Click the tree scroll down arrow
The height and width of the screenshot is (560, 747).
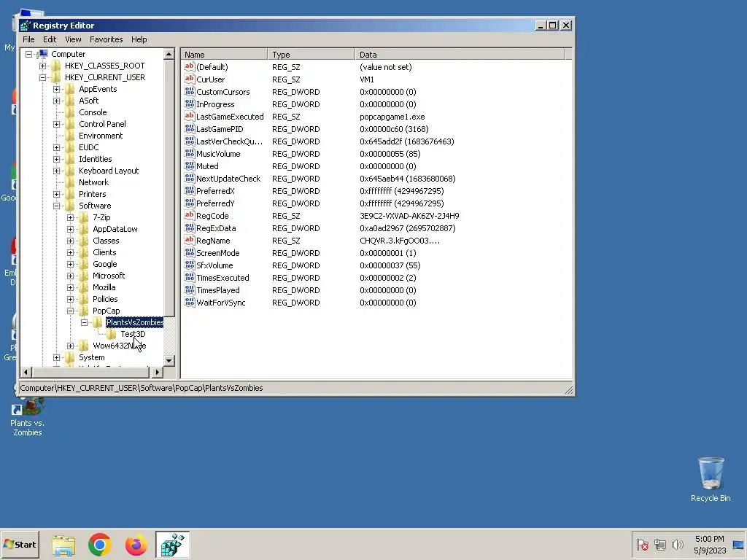coord(169,361)
